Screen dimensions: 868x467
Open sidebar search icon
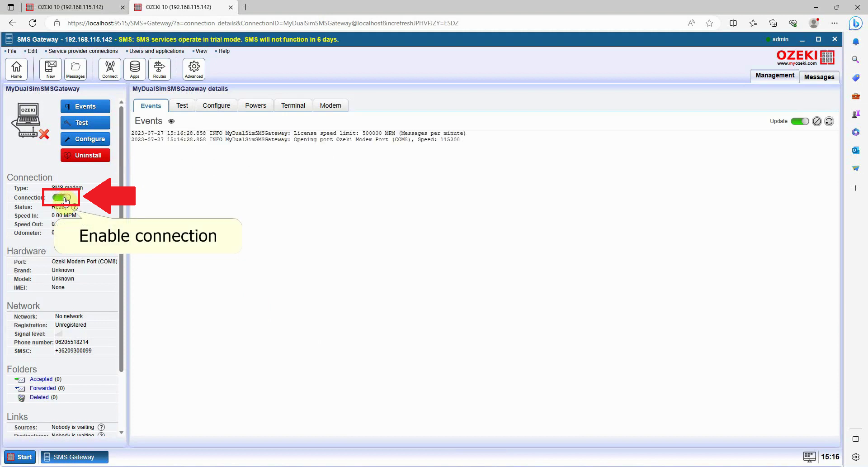tap(855, 59)
